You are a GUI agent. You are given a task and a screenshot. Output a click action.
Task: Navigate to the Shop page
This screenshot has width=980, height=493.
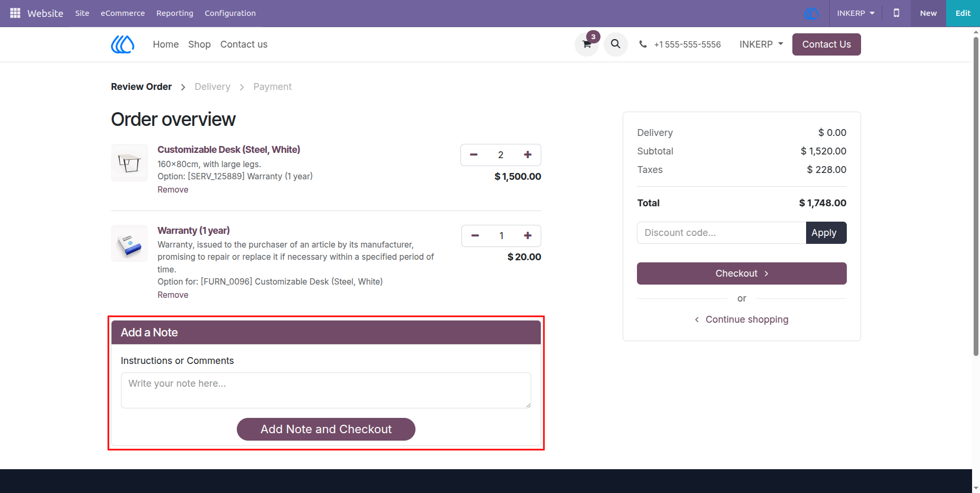tap(199, 44)
